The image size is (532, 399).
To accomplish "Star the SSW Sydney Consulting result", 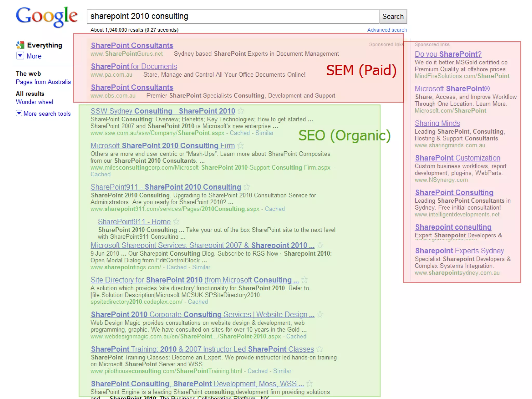I will (241, 111).
